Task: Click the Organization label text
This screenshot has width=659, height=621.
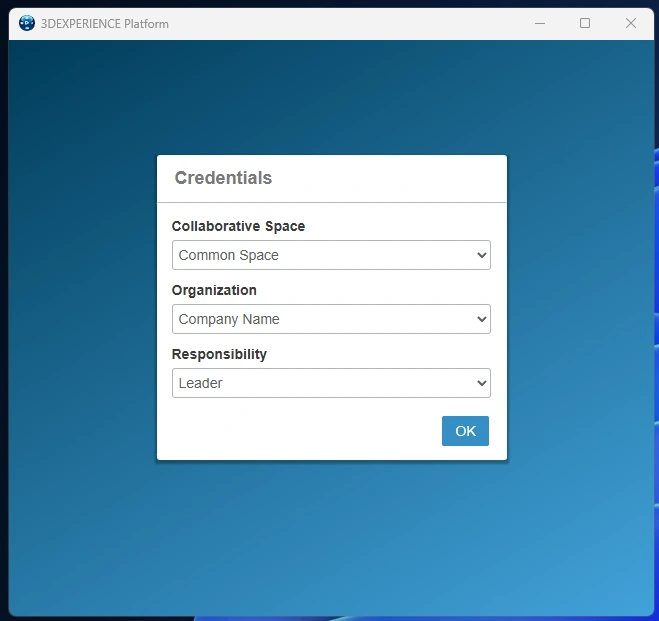Action: pos(214,290)
